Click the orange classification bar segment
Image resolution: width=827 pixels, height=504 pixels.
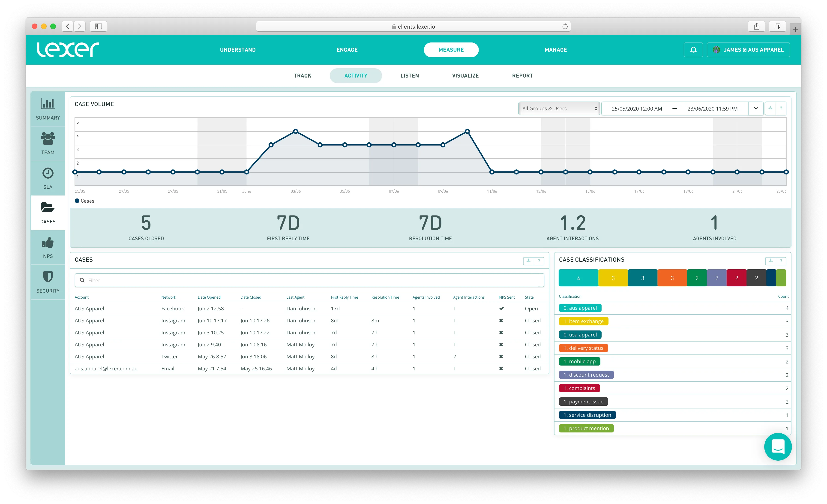(672, 278)
